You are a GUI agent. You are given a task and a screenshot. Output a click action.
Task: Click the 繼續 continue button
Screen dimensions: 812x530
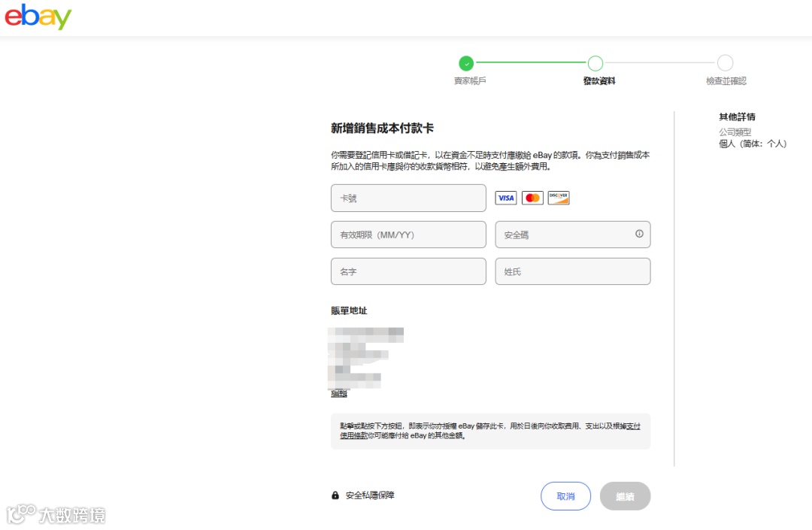pyautogui.click(x=625, y=496)
